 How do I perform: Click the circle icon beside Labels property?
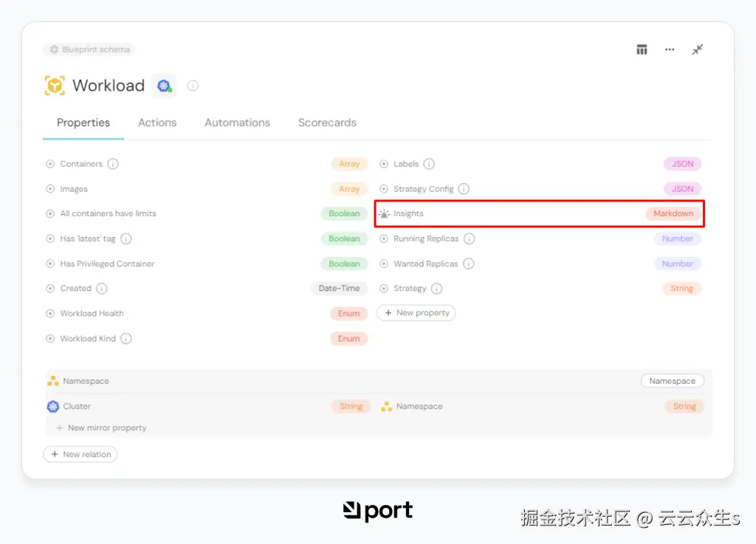coord(384,164)
